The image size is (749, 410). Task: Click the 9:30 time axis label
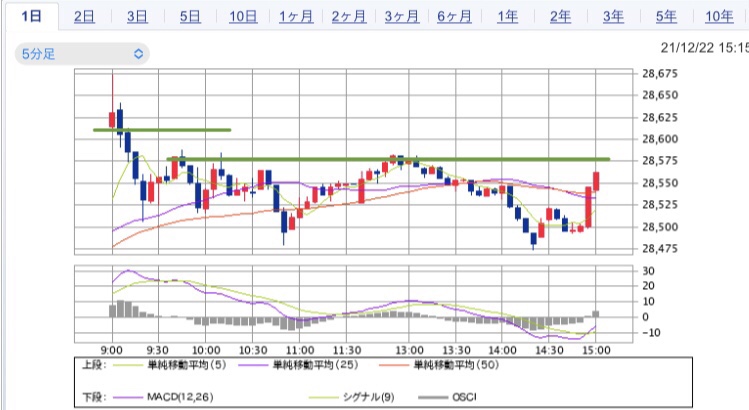(158, 350)
